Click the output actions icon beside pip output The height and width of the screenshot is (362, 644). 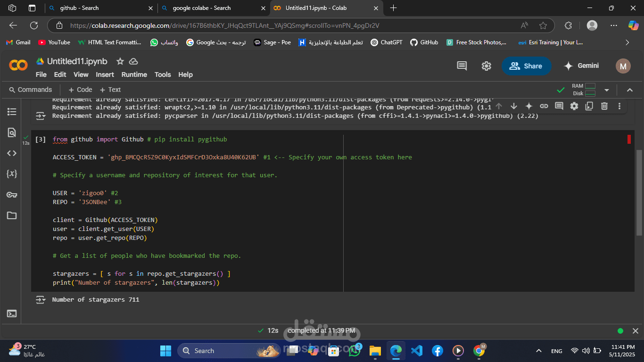(41, 115)
